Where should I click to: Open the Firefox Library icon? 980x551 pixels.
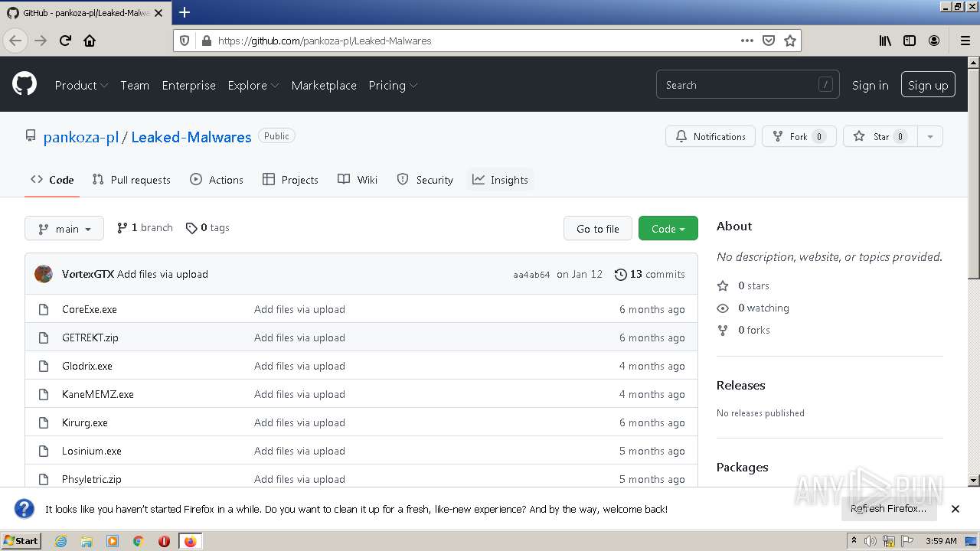tap(885, 41)
